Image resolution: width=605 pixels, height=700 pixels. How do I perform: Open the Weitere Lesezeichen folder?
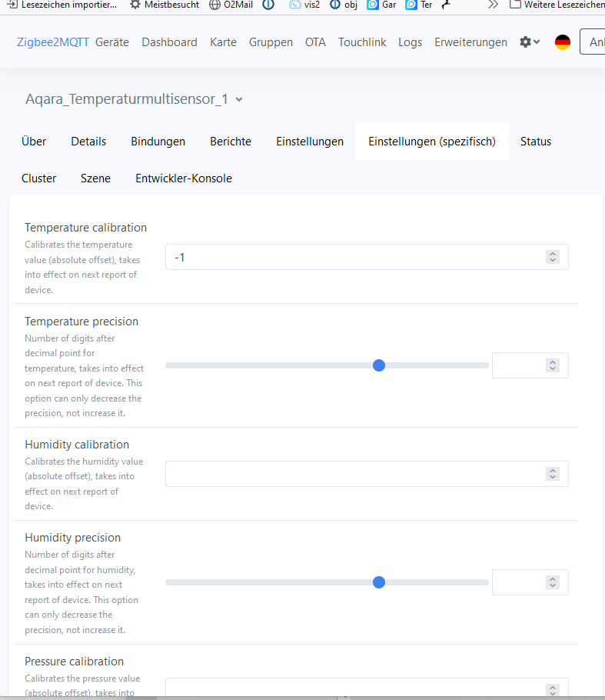[557, 5]
